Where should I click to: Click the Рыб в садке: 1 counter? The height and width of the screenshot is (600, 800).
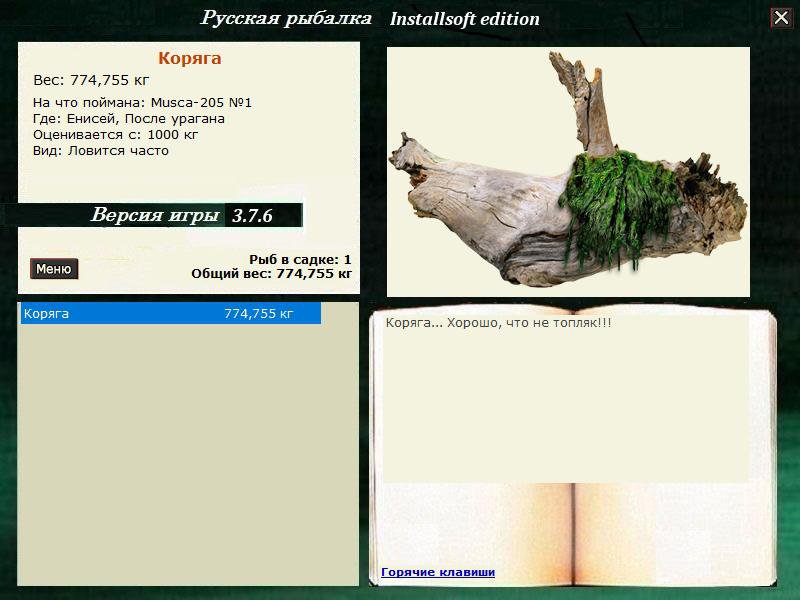tap(300, 259)
